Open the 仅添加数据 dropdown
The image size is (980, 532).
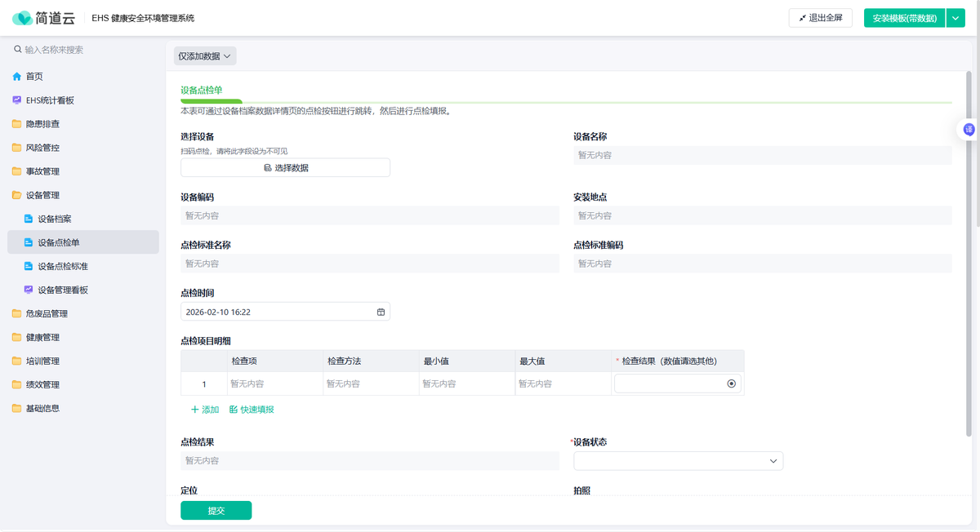[205, 56]
